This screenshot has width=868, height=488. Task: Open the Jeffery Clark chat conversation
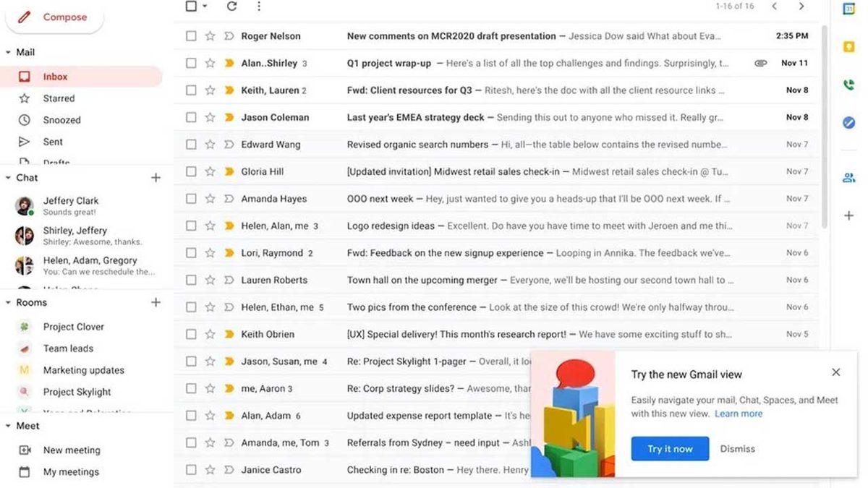click(x=70, y=206)
